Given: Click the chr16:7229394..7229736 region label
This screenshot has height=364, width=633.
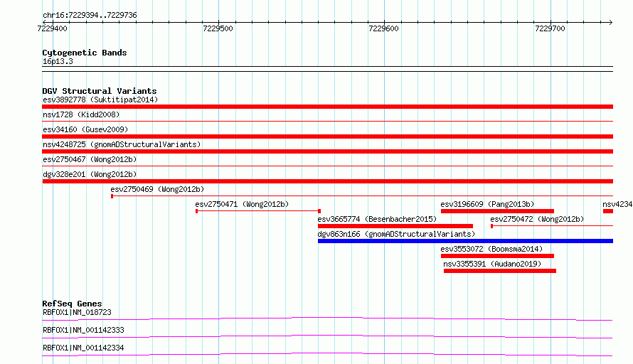Looking at the screenshot, I should 90,16.
